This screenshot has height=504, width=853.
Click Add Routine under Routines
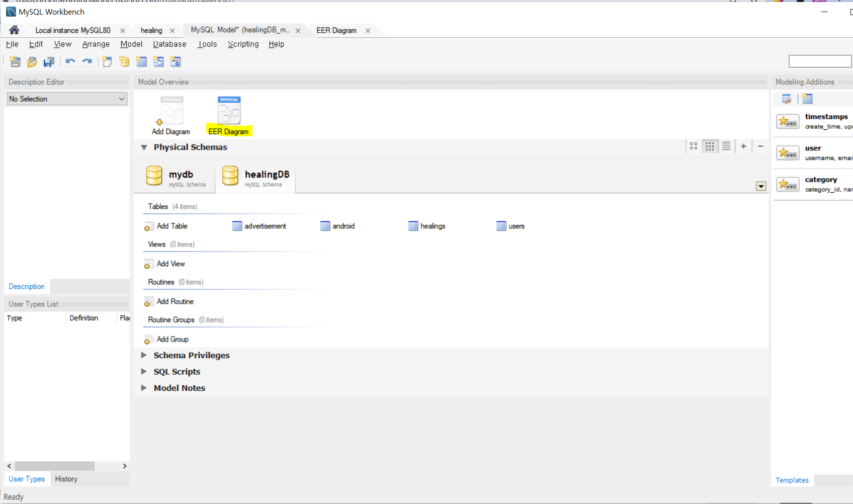click(x=169, y=302)
